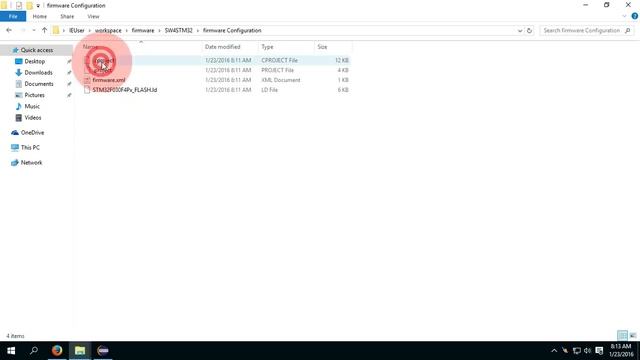Click the New folder quick access icon
This screenshot has height=360, width=640.
tap(29, 6)
